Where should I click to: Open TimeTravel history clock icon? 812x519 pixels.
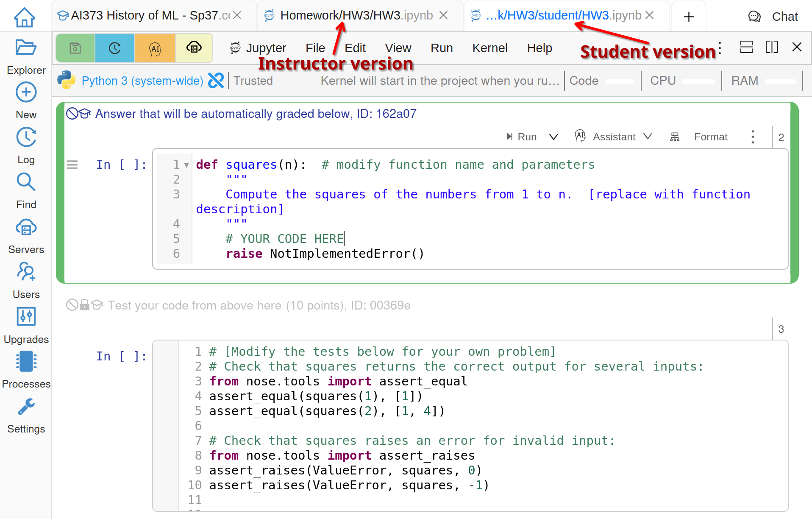[x=114, y=48]
